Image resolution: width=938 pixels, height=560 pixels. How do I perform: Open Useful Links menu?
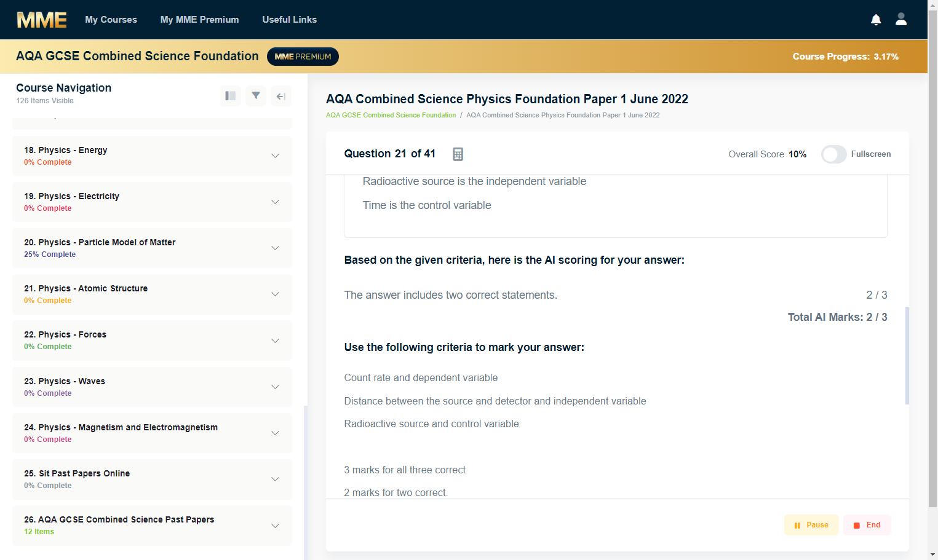289,20
